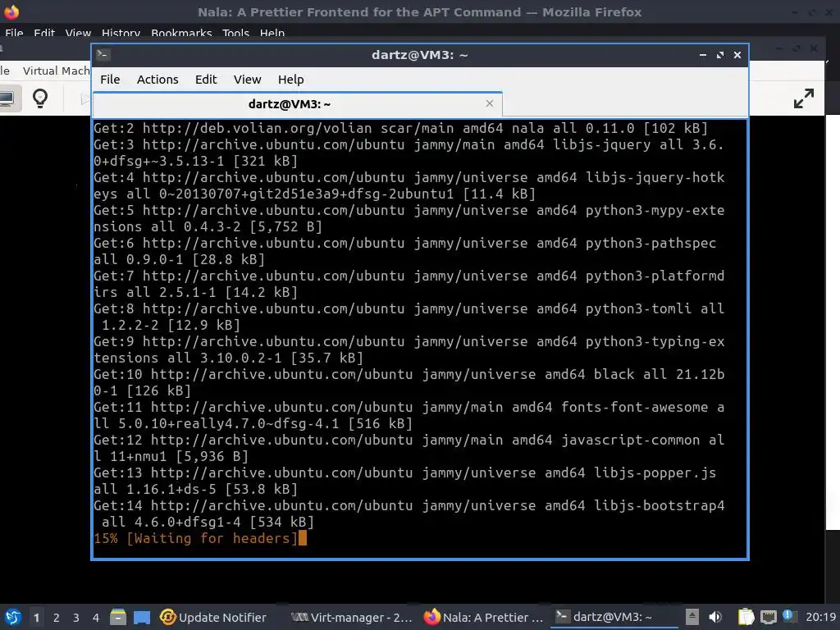Switch to Update Notifier window
The image size is (840, 630).
click(x=213, y=617)
